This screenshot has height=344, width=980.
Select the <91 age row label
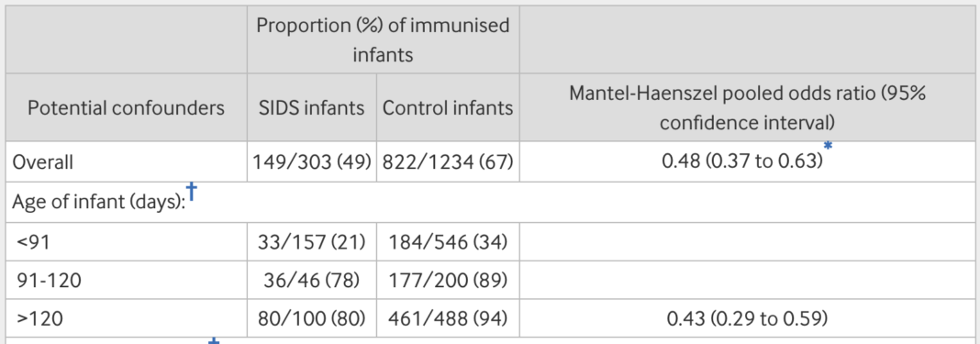coord(33,241)
